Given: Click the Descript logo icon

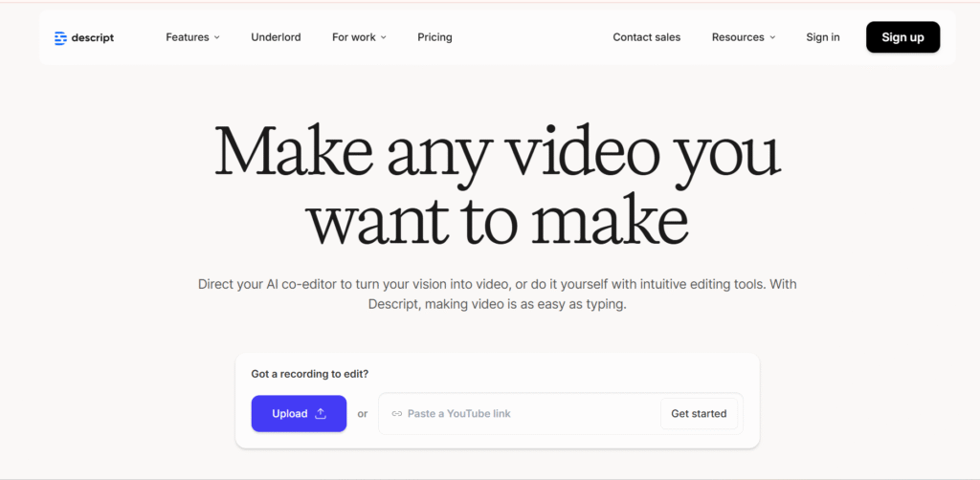Looking at the screenshot, I should tap(60, 38).
